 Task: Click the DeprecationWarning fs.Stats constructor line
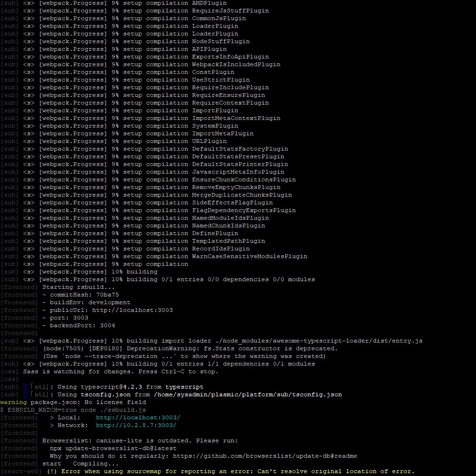pyautogui.click(x=190, y=348)
